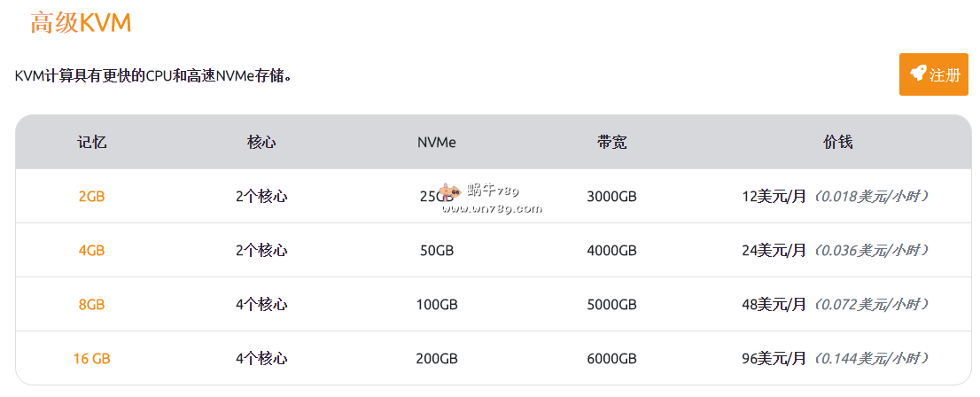Select the 4GB memory plan link
The image size is (980, 397).
click(91, 251)
